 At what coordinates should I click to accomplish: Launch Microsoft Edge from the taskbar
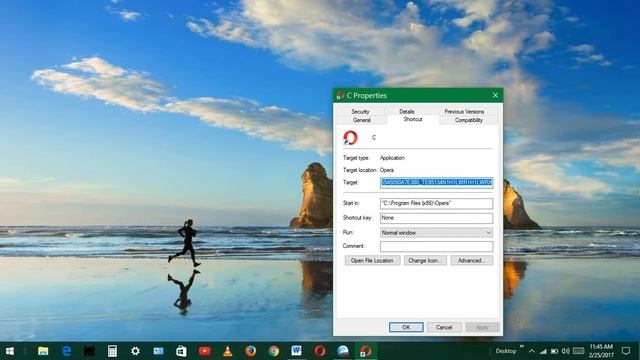[66, 351]
